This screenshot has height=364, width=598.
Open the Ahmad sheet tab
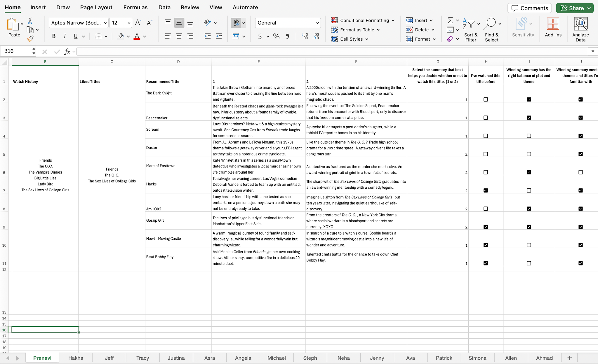(544, 358)
